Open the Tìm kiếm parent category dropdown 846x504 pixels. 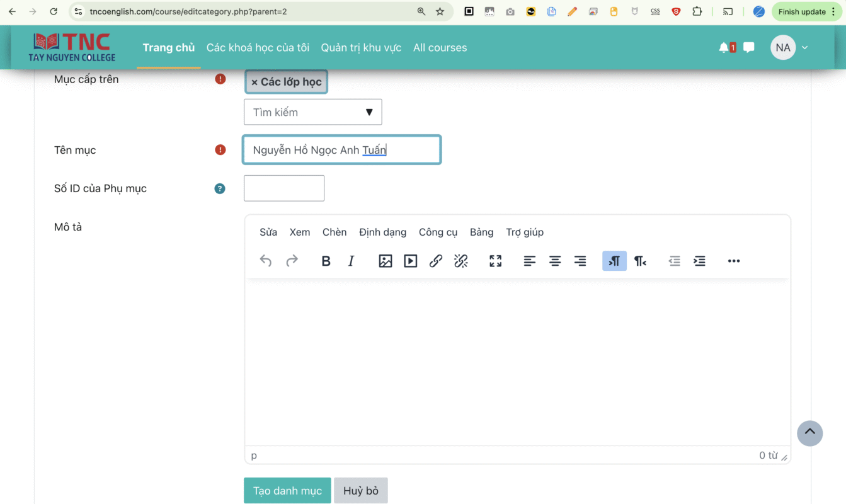(312, 112)
